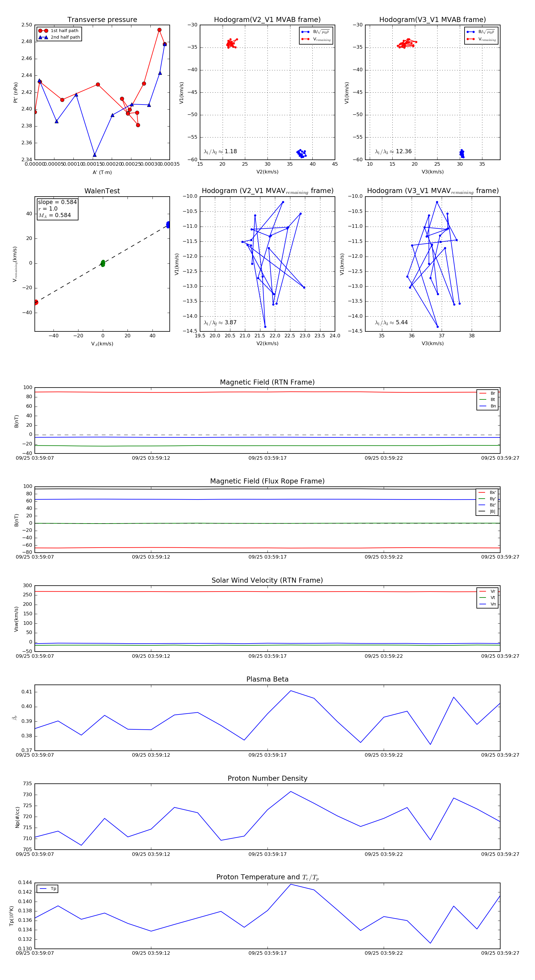
Task: Select the "2nd half path" legend entry
Action: 59,37
